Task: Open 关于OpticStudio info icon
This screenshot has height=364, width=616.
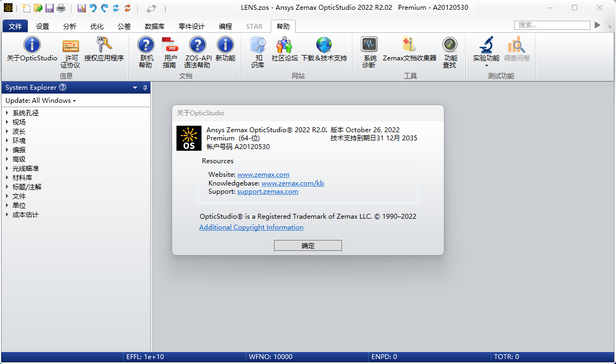Action: (x=32, y=49)
